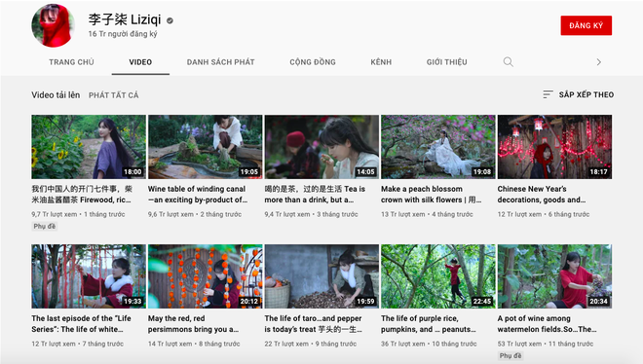Open the KÊNH tab
Screen dimensions: 643x364
click(381, 62)
